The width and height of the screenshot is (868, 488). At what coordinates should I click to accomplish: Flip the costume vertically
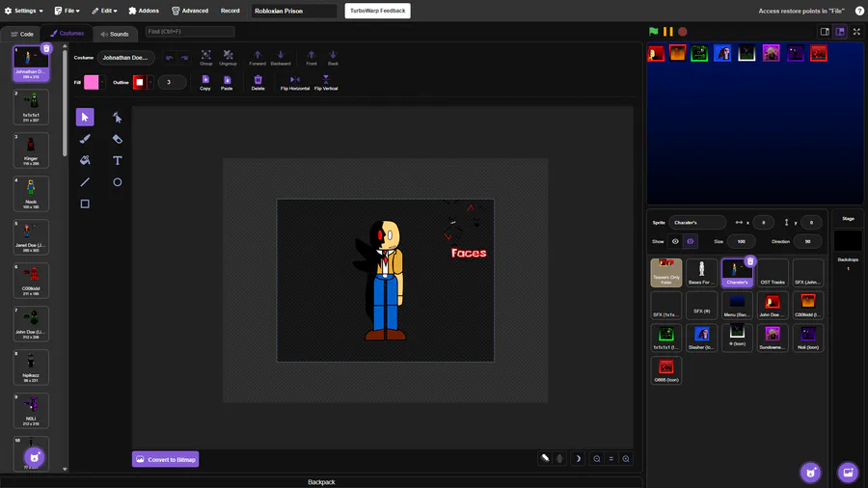pos(326,82)
